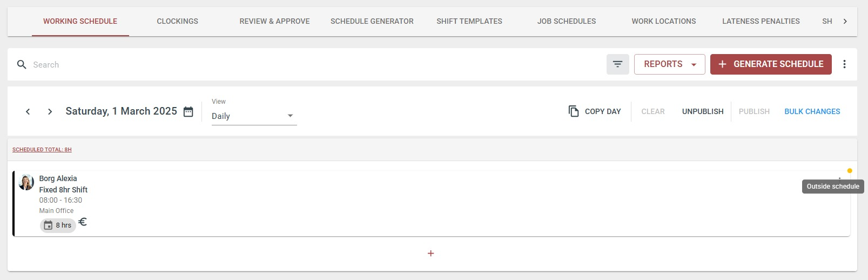Click Borg Alexia's profile photo

point(26,182)
